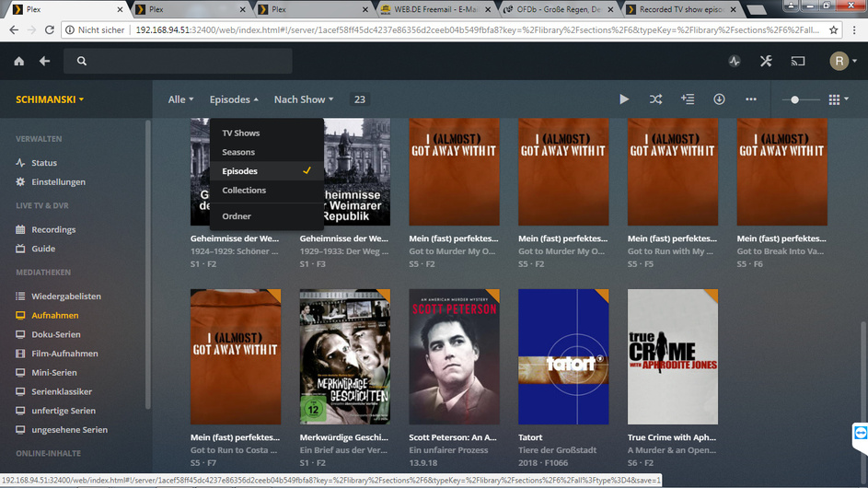Open Wiedergabelisten in the sidebar
This screenshot has height=488, width=868.
coord(66,296)
